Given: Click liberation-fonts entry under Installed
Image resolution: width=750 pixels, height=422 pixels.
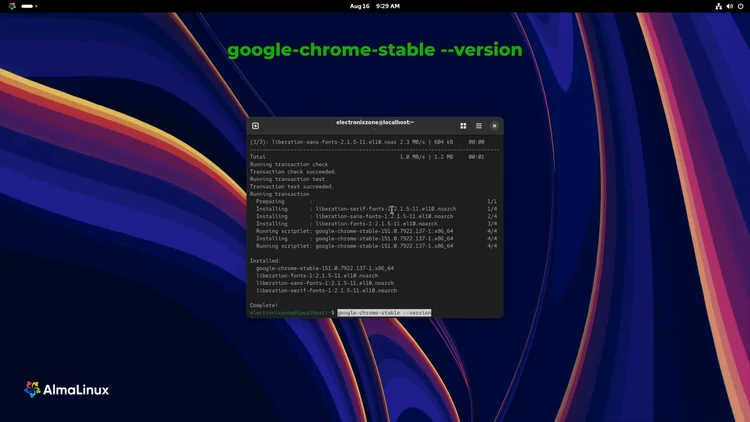Looking at the screenshot, I should tap(317, 276).
